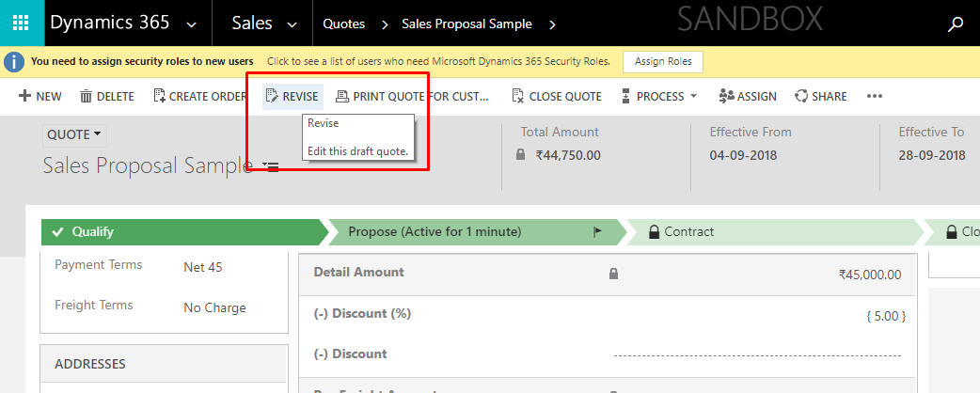
Task: Click the lock icon on Contract stage
Action: pos(654,232)
